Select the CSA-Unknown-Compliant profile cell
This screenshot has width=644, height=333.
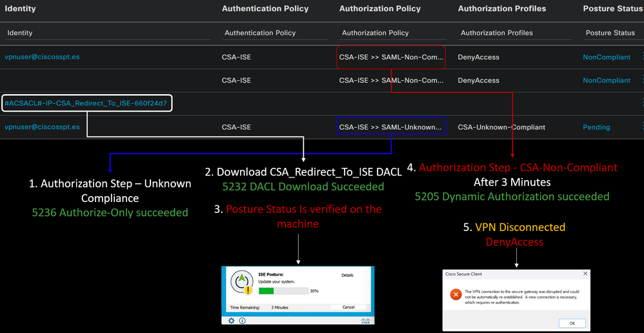point(501,127)
